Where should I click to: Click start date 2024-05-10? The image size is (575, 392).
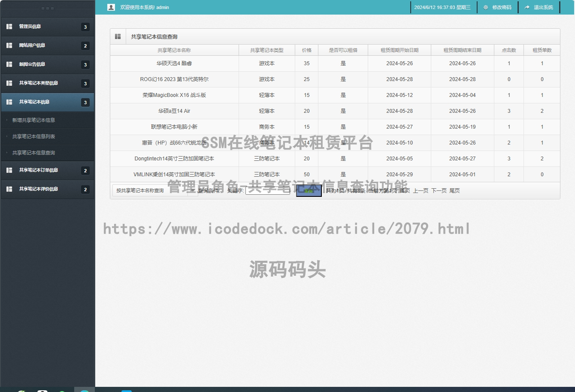tap(399, 143)
